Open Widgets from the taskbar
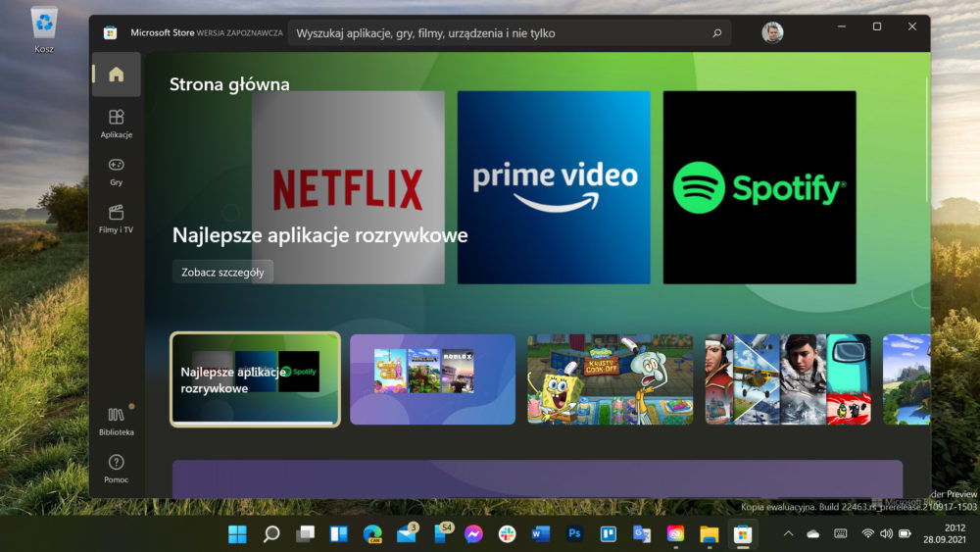The width and height of the screenshot is (980, 552). [339, 534]
